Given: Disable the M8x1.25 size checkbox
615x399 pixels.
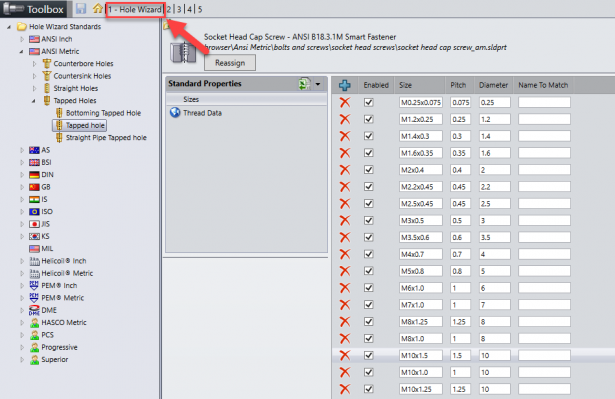Looking at the screenshot, I should pyautogui.click(x=368, y=322).
